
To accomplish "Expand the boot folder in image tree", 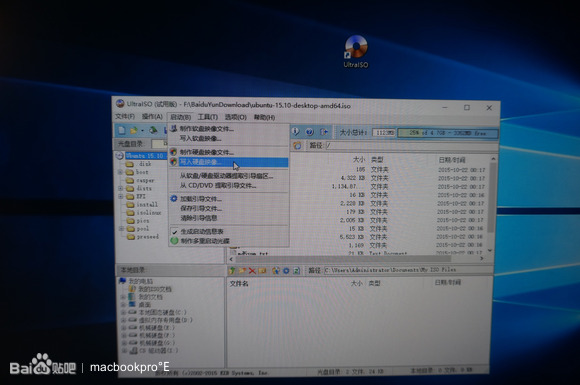I will pos(121,172).
